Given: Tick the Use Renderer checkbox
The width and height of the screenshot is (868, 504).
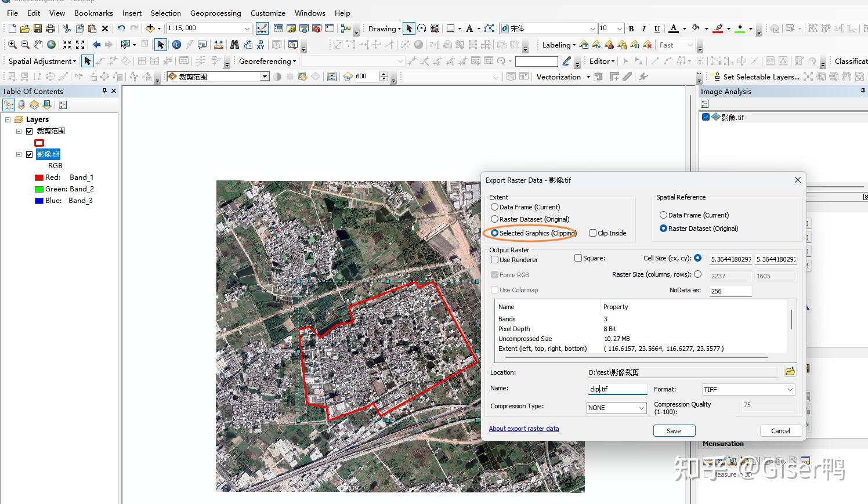Looking at the screenshot, I should [495, 260].
